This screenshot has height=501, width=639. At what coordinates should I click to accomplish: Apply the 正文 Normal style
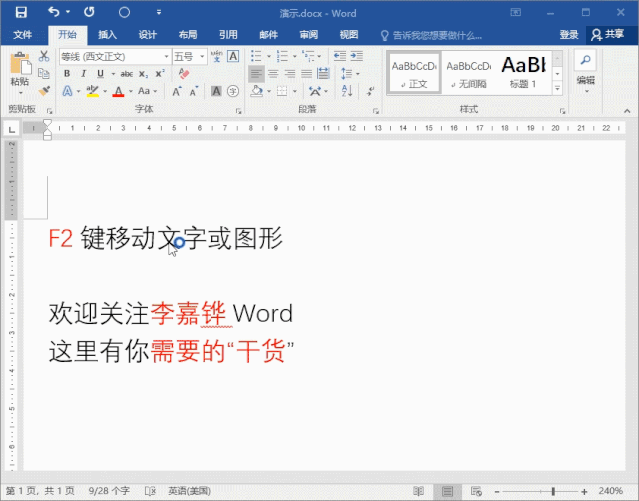click(x=414, y=73)
